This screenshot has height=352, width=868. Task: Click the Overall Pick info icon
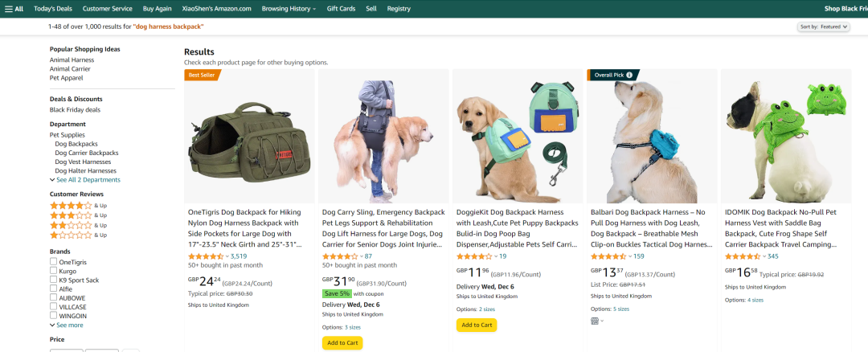tap(629, 75)
